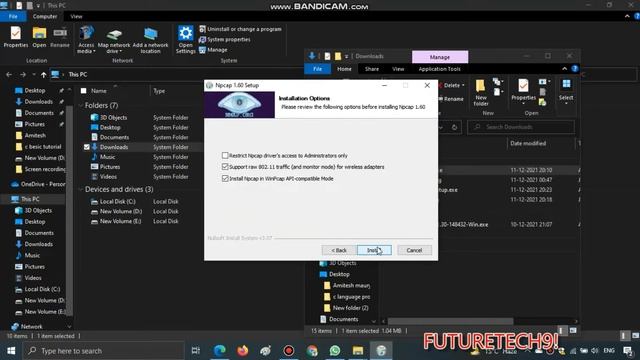
Task: Uncheck the Downloads folder row checkbox
Action: 87,147
